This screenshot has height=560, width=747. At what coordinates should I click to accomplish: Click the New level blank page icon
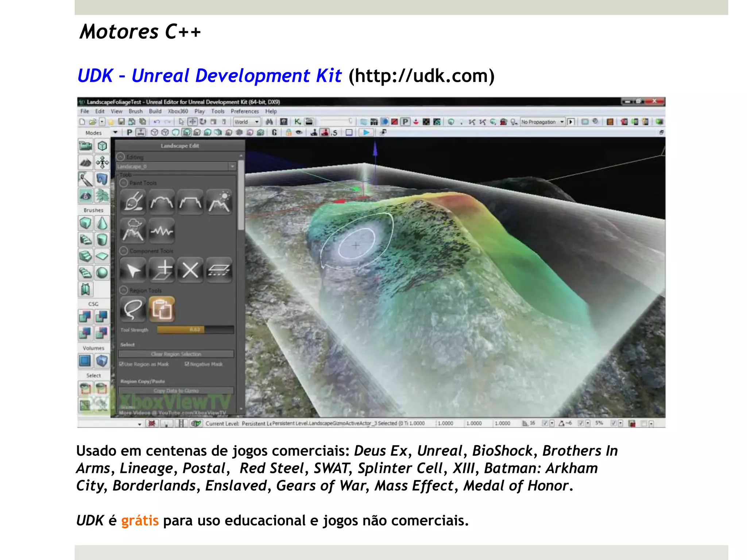pyautogui.click(x=82, y=122)
